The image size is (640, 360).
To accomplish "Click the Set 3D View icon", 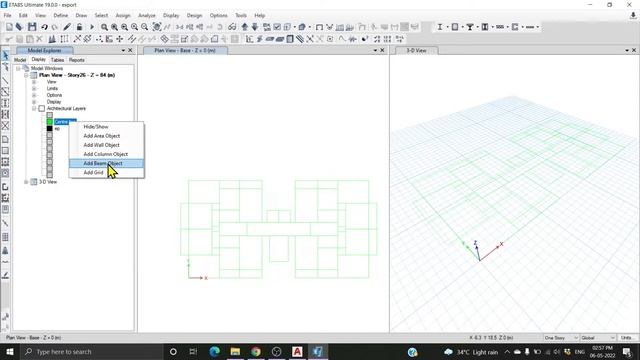I will pos(179,27).
